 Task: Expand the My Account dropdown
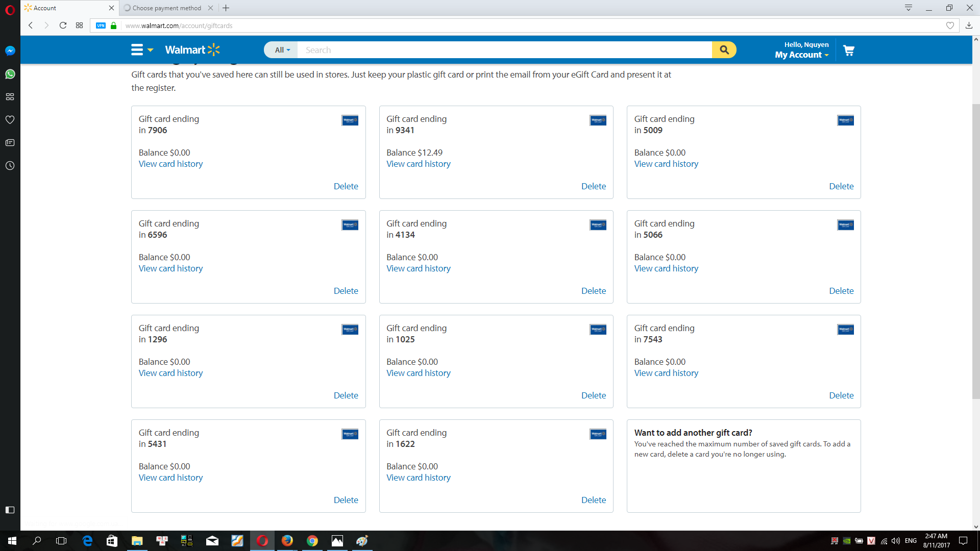[x=801, y=55]
